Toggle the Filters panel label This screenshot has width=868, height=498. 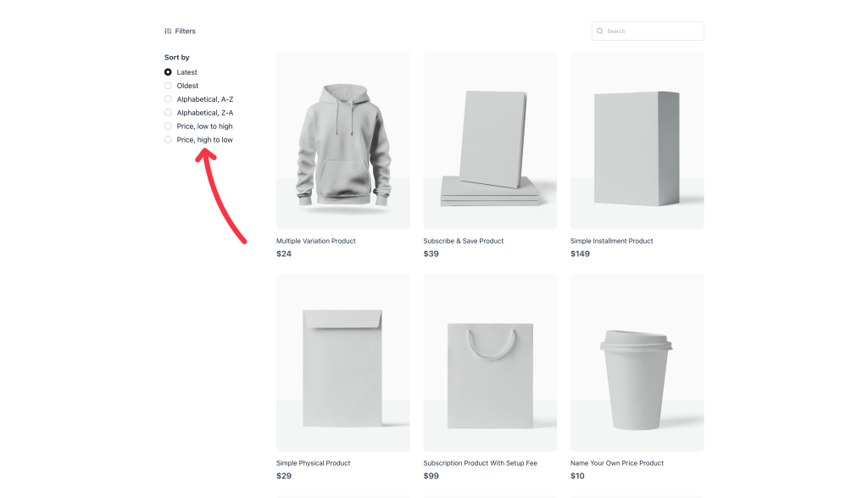click(185, 31)
